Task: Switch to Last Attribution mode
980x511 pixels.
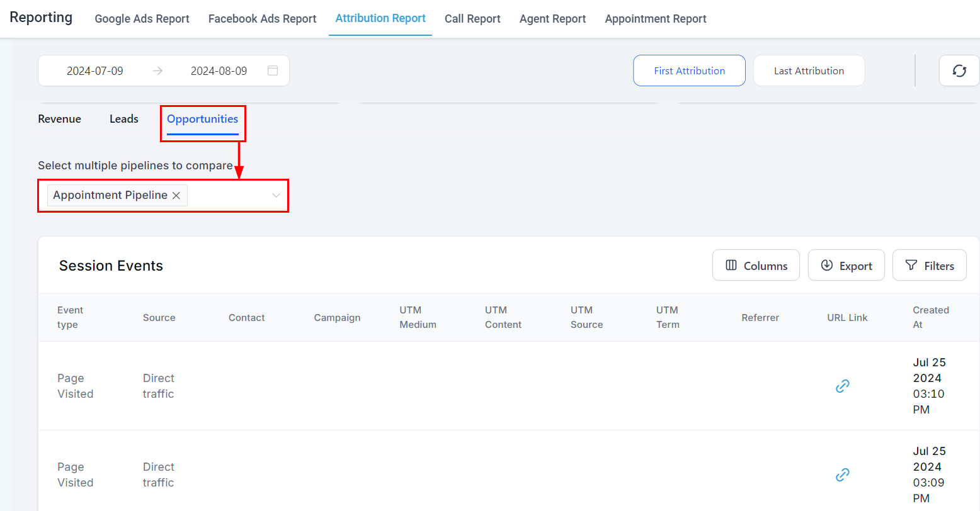Action: click(x=809, y=70)
